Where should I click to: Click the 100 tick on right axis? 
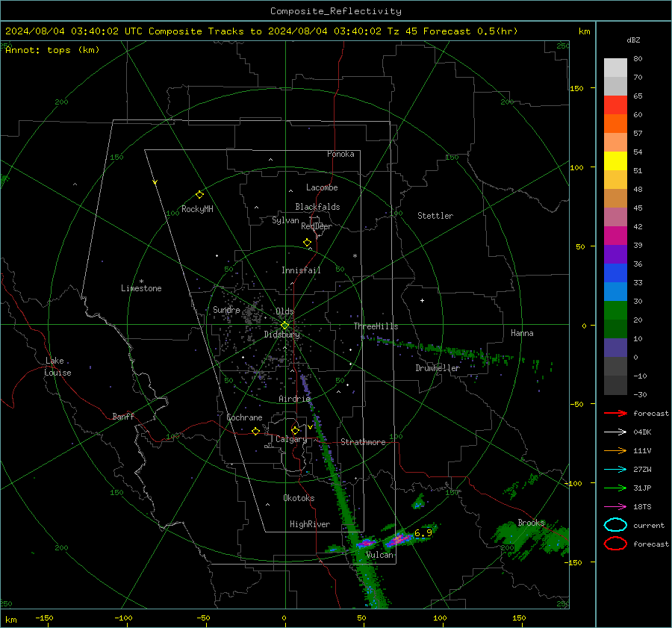[577, 167]
